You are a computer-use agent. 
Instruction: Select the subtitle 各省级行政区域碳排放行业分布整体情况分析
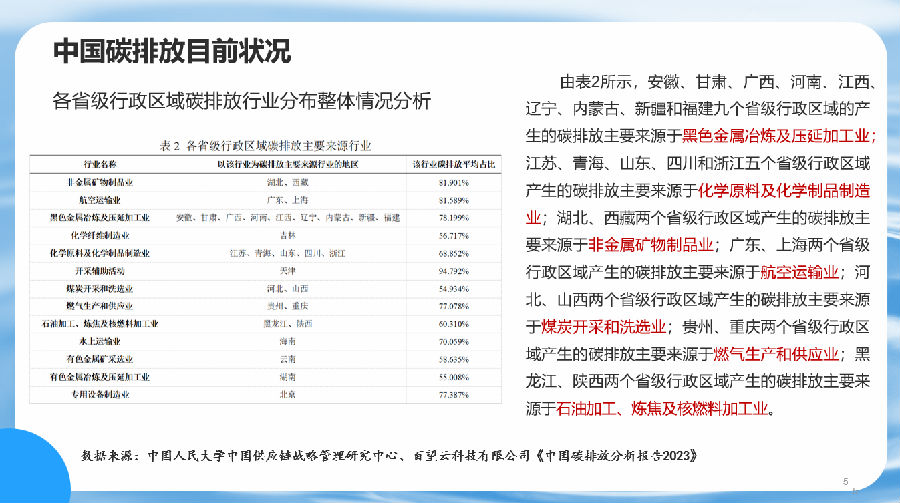[242, 101]
